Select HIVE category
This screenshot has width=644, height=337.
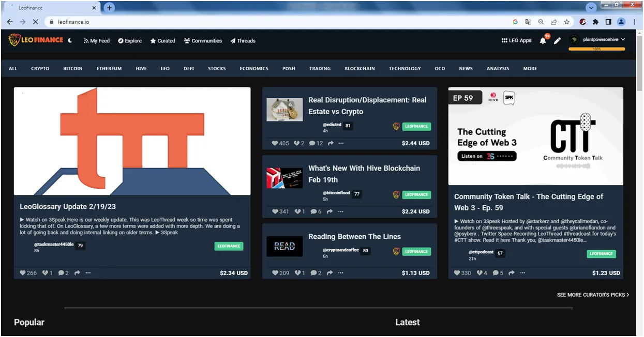click(x=141, y=68)
